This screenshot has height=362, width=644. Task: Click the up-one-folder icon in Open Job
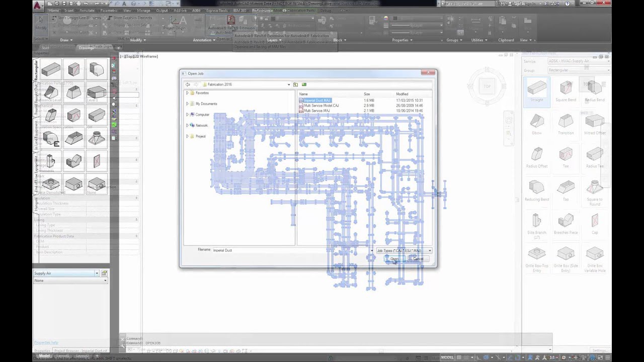[x=295, y=84]
